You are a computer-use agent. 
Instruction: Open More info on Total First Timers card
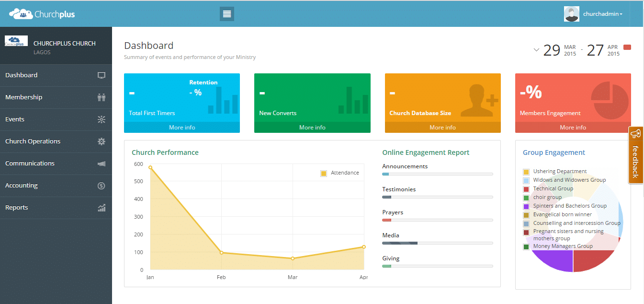click(x=182, y=128)
